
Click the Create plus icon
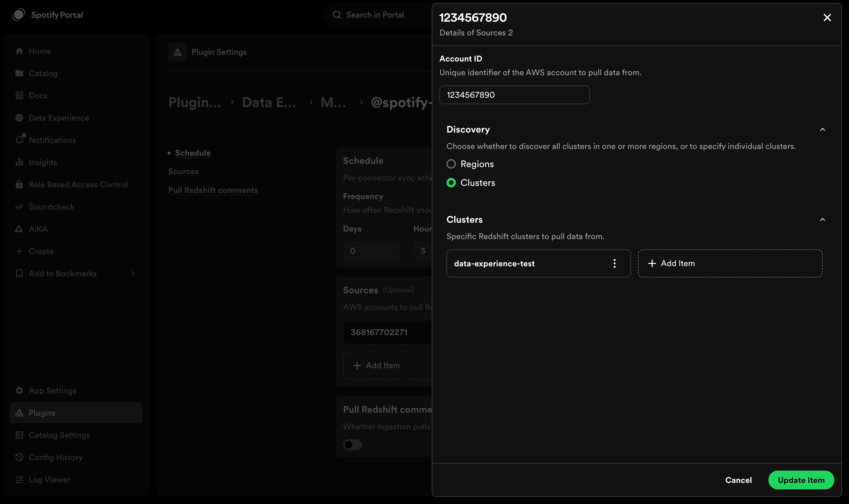click(19, 251)
